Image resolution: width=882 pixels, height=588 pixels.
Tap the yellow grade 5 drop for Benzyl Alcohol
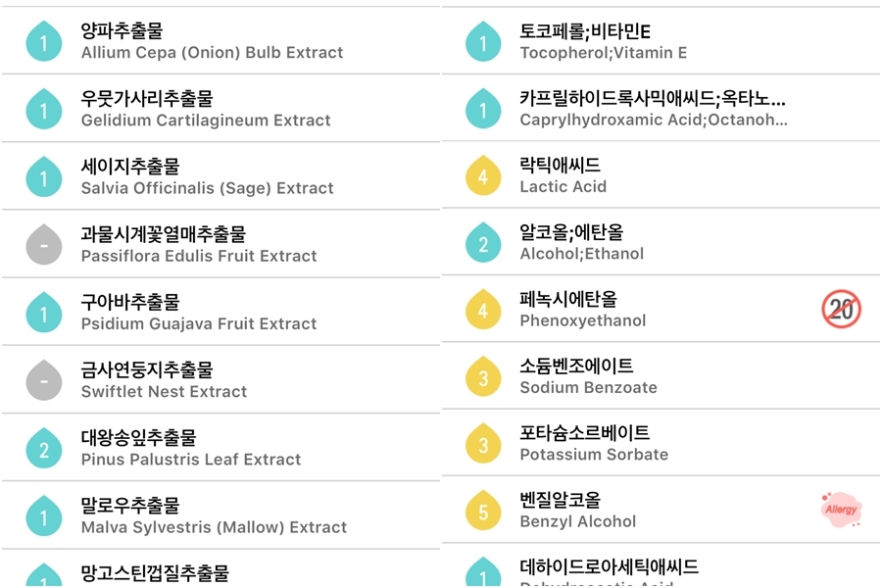pyautogui.click(x=483, y=511)
